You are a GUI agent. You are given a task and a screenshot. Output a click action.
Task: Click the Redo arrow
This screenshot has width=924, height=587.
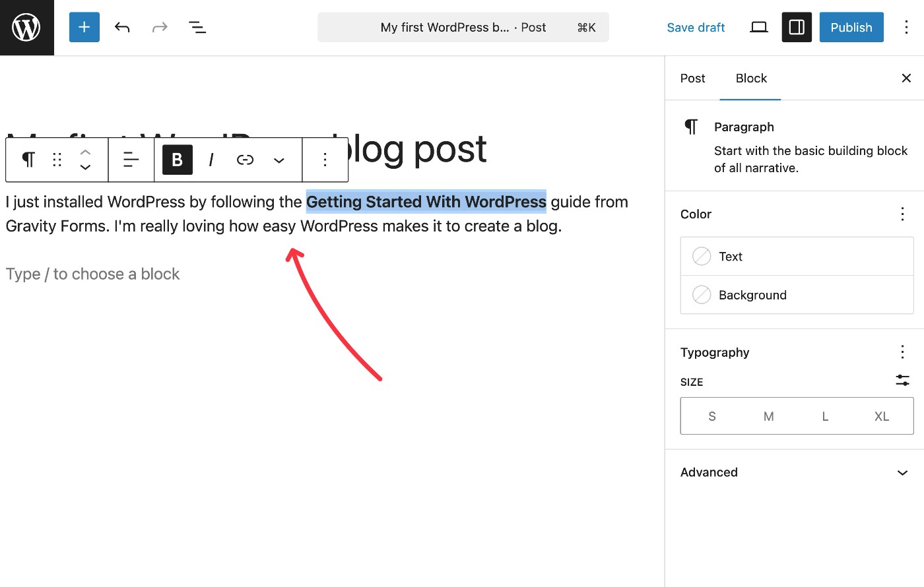pyautogui.click(x=160, y=27)
